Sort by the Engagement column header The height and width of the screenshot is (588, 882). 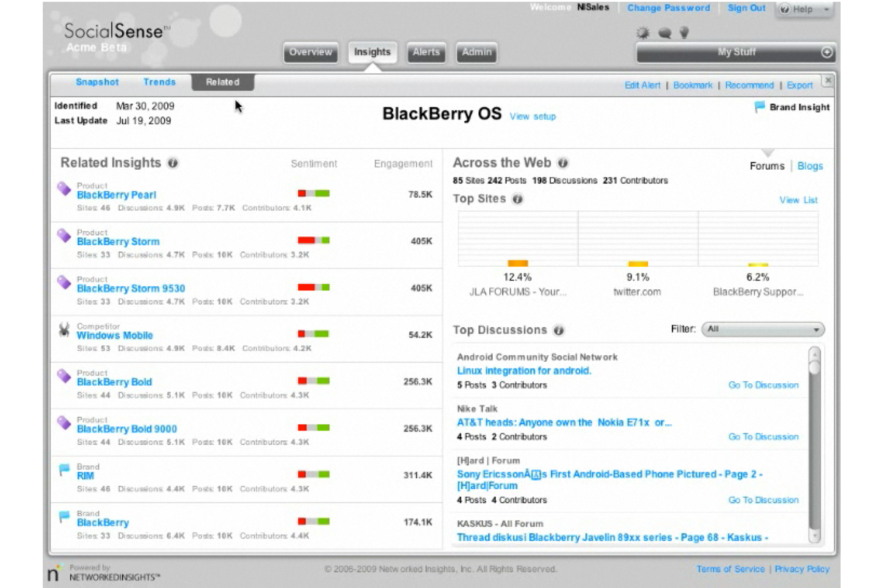pos(403,164)
